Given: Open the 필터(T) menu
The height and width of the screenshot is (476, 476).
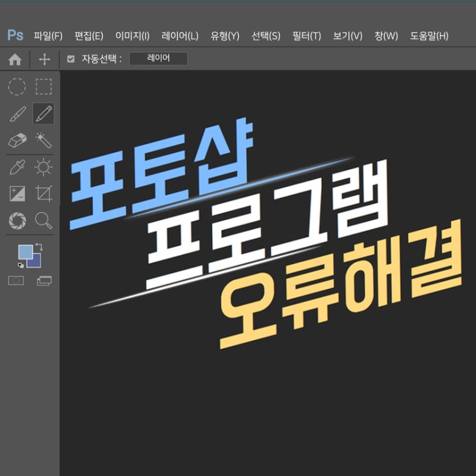Looking at the screenshot, I should click(307, 36).
